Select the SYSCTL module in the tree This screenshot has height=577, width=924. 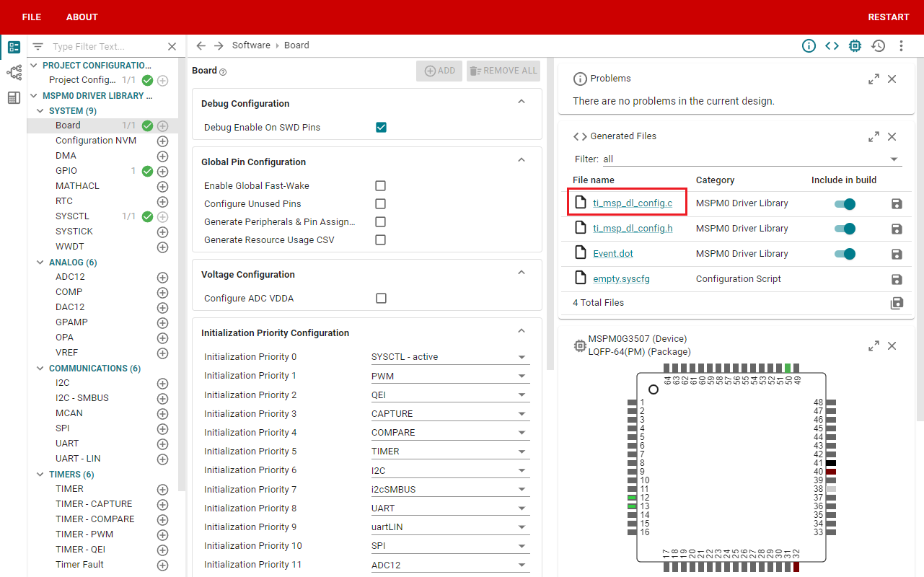(x=73, y=216)
